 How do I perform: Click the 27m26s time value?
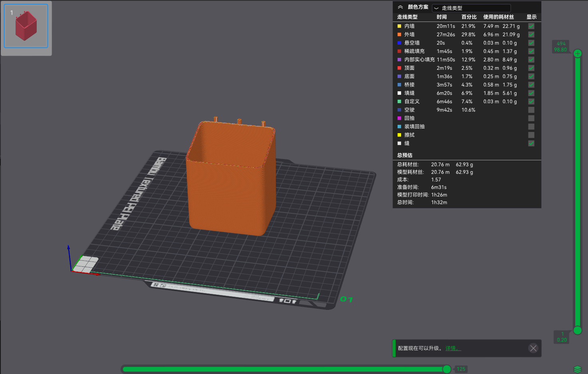[x=446, y=34]
